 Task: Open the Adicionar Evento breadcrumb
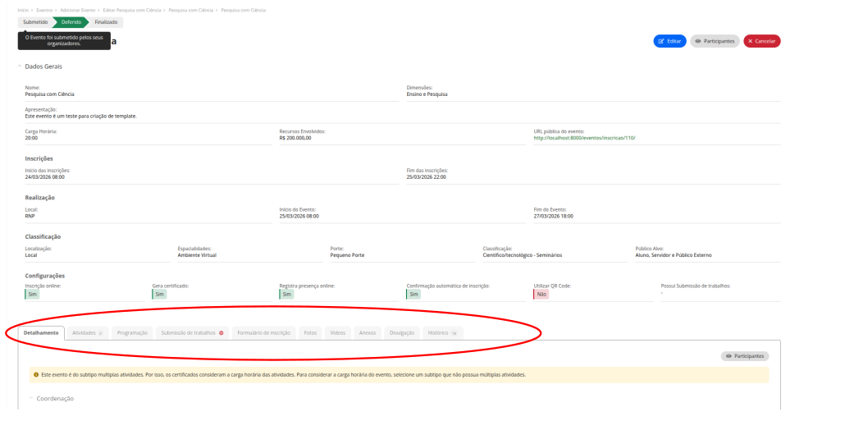coord(79,11)
